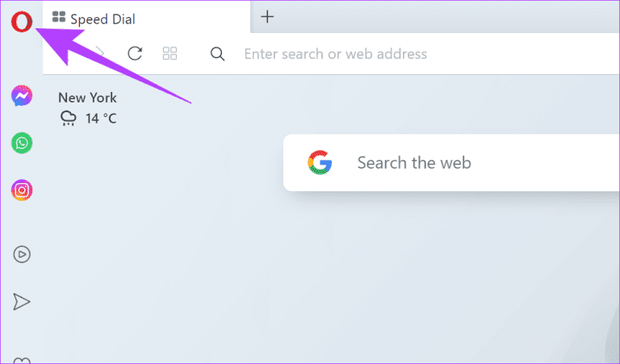The width and height of the screenshot is (620, 364).
Task: Click the four-square icon on the Speed Dial tab
Action: pyautogui.click(x=59, y=18)
